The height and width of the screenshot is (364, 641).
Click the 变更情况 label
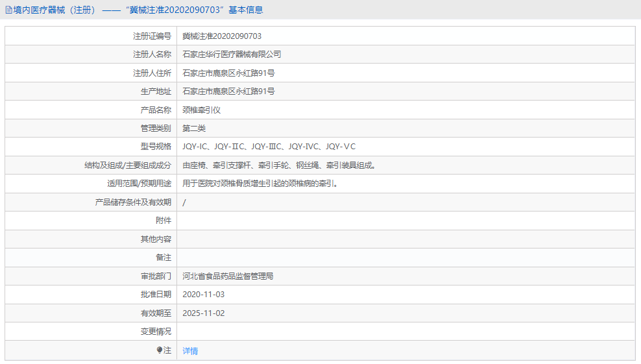[156, 332]
